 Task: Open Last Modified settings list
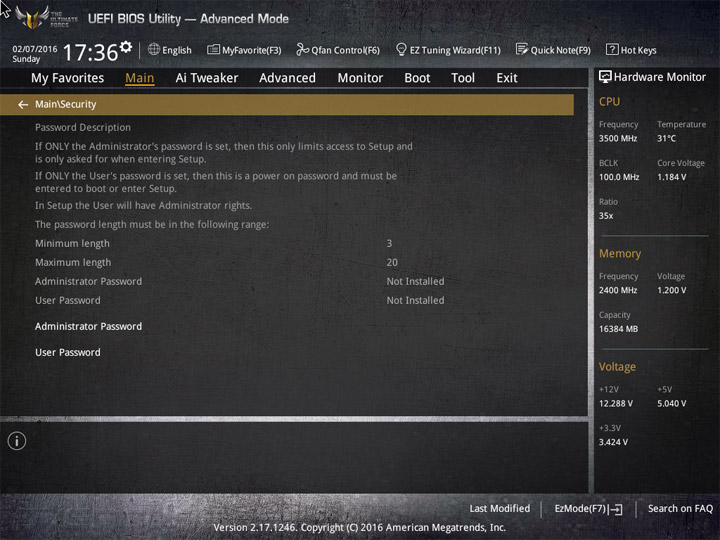click(x=500, y=508)
